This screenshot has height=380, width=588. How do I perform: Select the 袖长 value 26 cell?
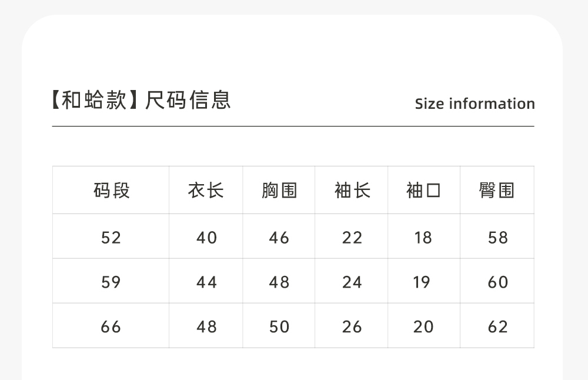pyautogui.click(x=352, y=326)
